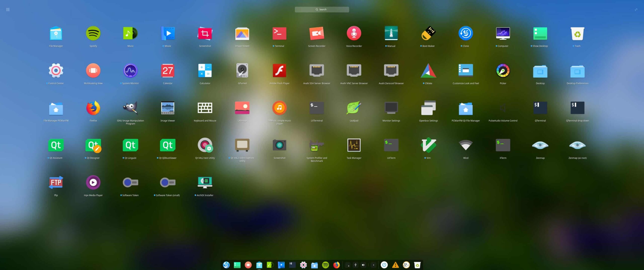Launch GNU Image Manipulation Program
Image resolution: width=644 pixels, height=270 pixels.
[130, 108]
